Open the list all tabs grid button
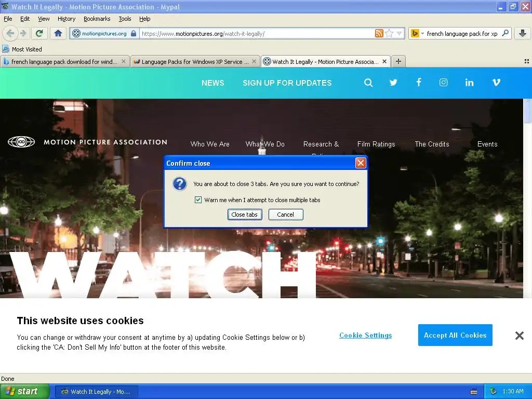The width and height of the screenshot is (532, 399). 527,61
